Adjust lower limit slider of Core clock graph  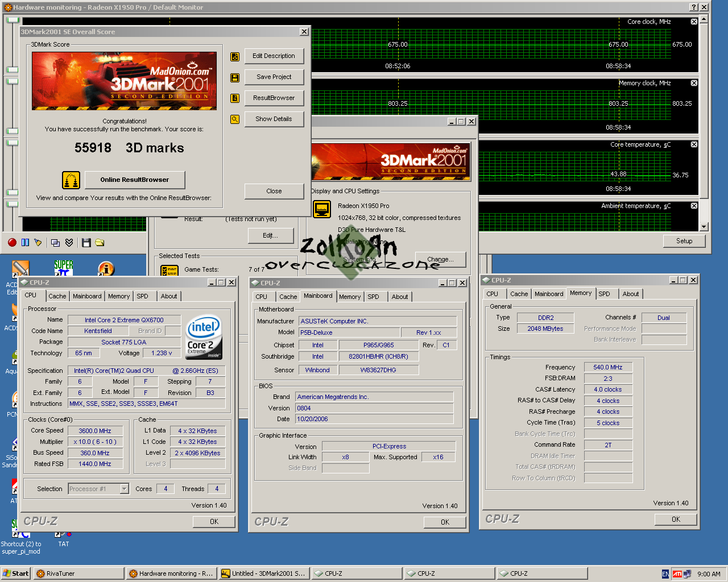13,69
